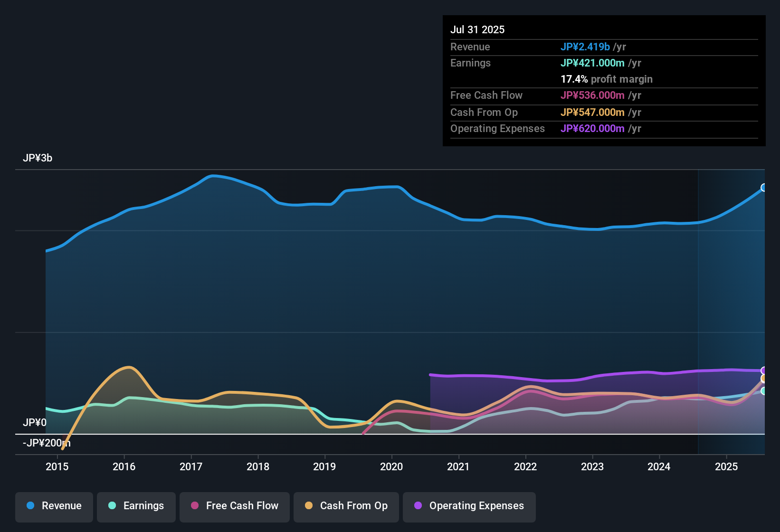
Task: Toggle the Earnings legend series
Action: pyautogui.click(x=136, y=507)
